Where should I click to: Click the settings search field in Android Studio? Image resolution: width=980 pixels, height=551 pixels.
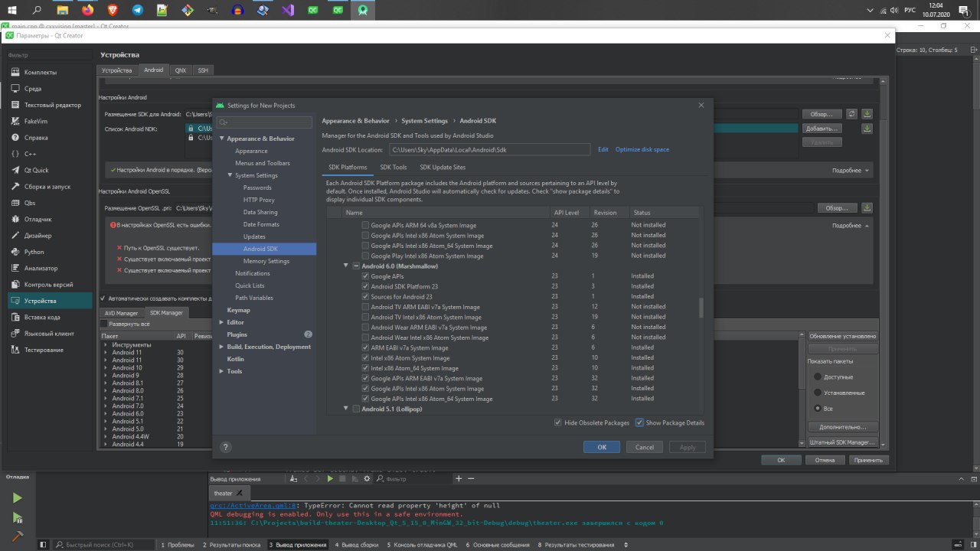pos(264,122)
